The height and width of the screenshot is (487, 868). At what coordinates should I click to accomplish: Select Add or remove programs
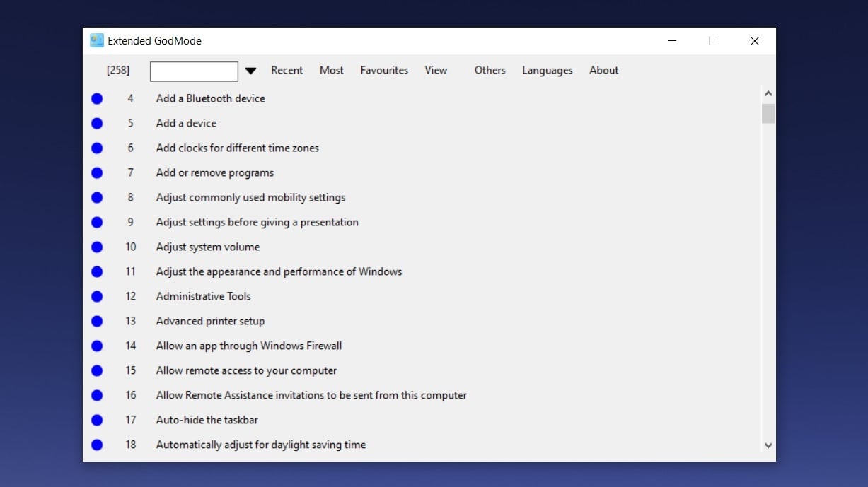click(215, 172)
